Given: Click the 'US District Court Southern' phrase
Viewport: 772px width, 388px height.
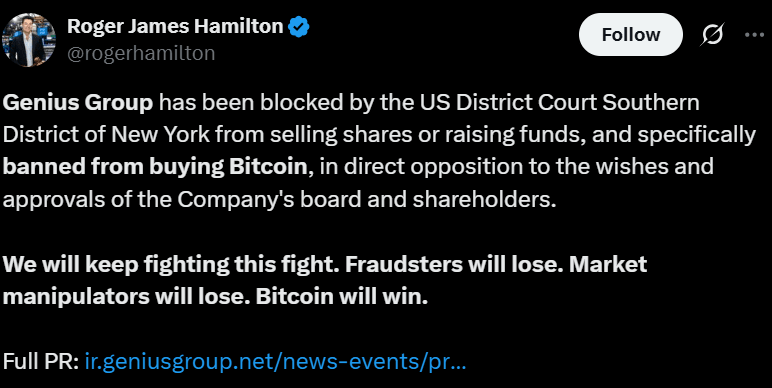Looking at the screenshot, I should 559,103.
